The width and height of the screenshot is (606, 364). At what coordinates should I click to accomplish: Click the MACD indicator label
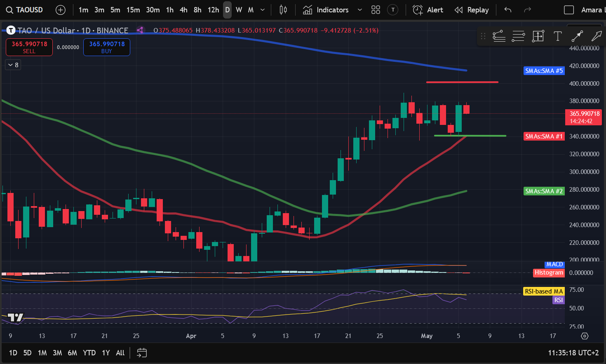554,265
